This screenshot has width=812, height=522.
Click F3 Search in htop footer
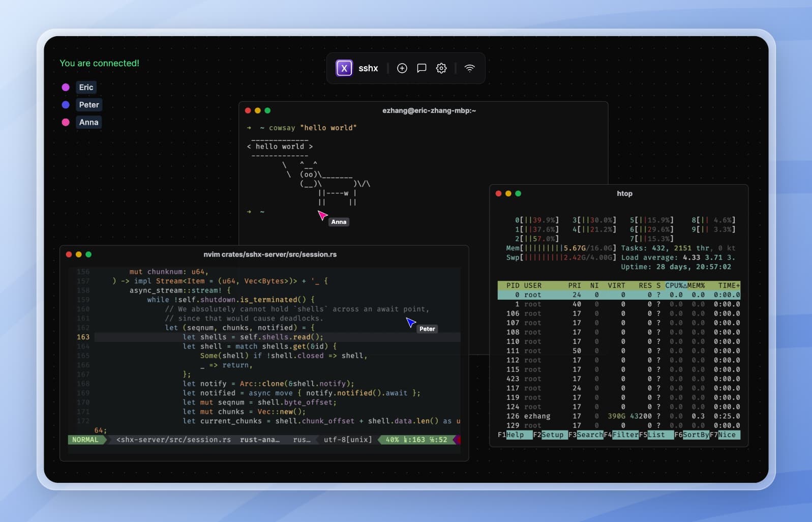point(586,434)
